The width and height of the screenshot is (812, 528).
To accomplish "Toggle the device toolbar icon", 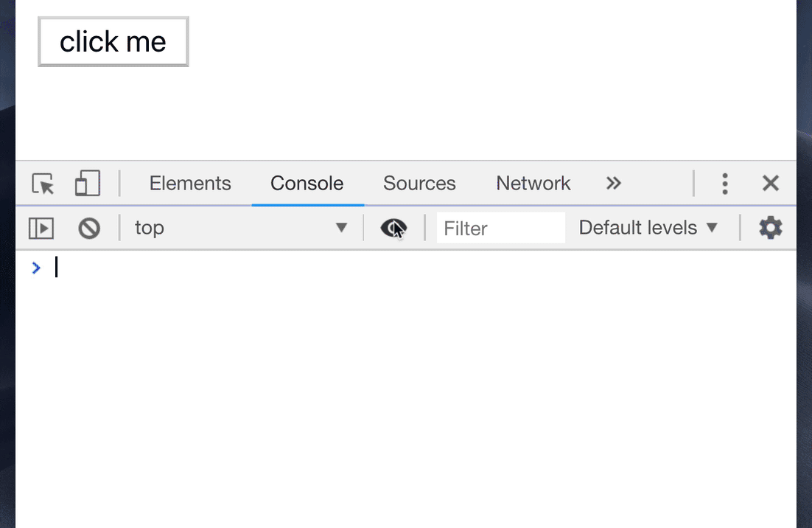I will [x=87, y=184].
